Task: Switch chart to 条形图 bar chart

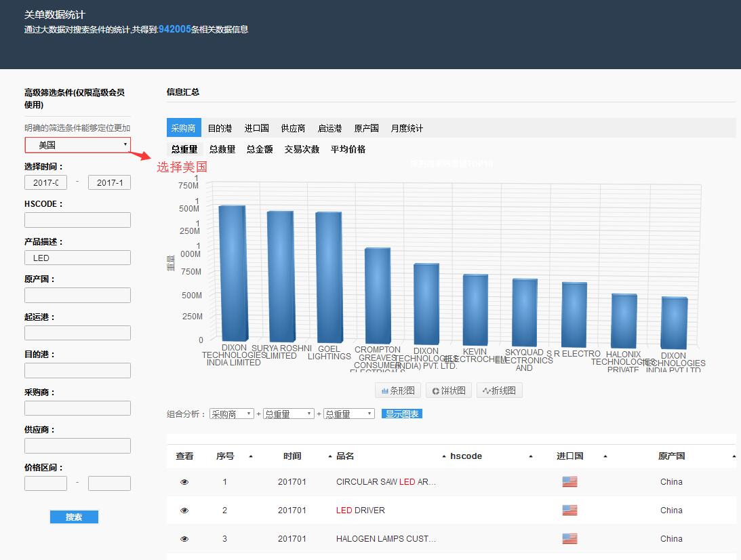Action: (x=398, y=391)
